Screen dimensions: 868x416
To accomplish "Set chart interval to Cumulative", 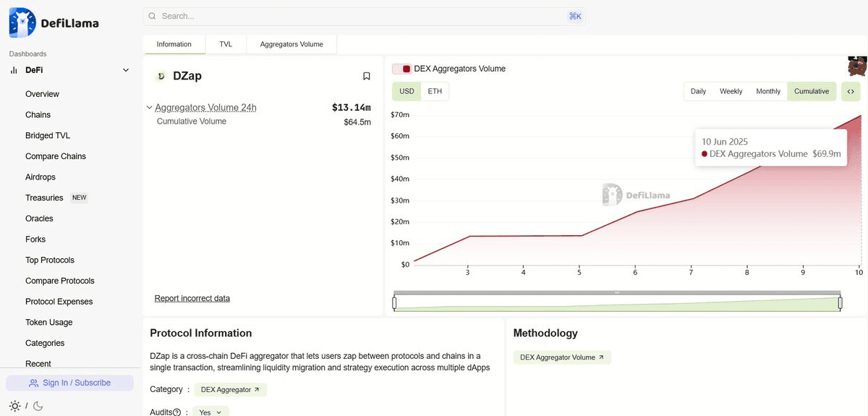I will [x=812, y=91].
